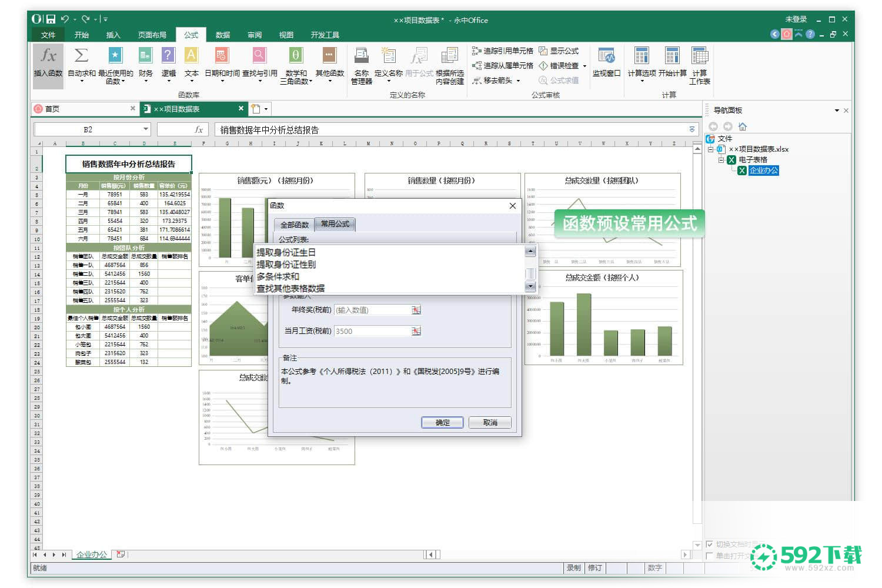Click the redo arrow icon
This screenshot has width=882, height=588.
click(x=86, y=19)
